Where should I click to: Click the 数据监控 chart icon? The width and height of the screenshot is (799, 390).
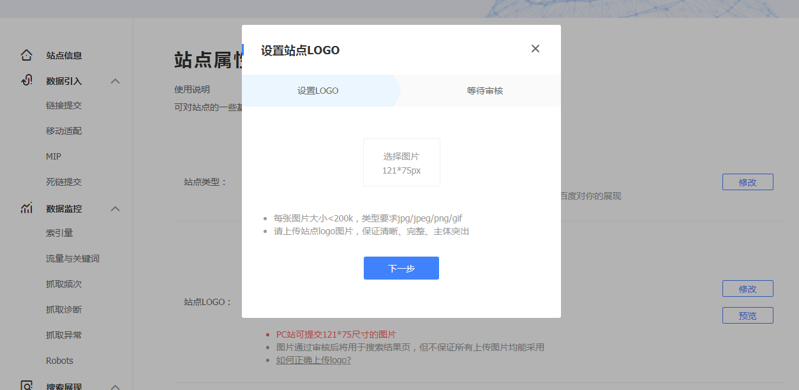pos(26,208)
